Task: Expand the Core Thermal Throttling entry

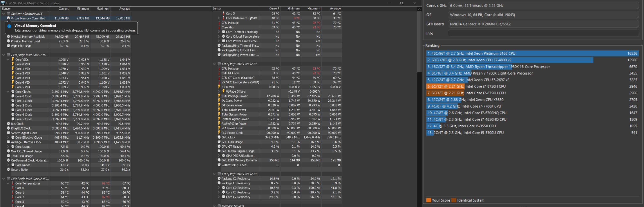Action: (x=219, y=32)
